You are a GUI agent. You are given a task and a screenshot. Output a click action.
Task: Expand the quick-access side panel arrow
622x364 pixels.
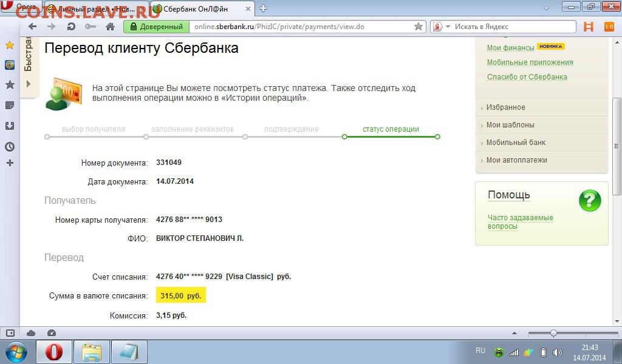tap(28, 84)
